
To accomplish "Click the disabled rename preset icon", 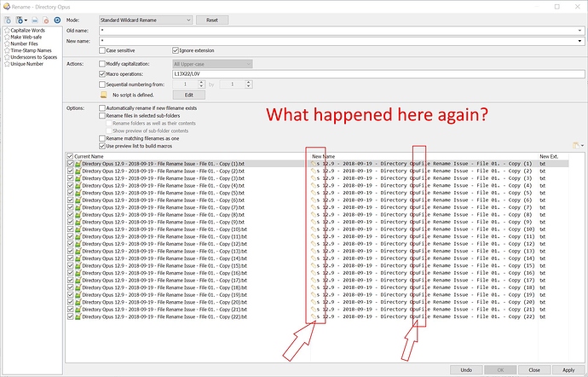I will point(34,20).
